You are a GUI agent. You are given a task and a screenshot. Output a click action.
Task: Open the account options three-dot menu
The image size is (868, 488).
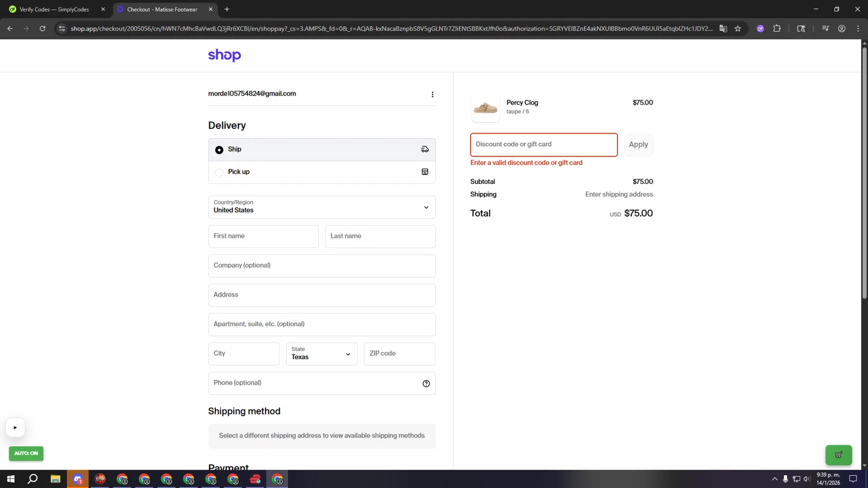(x=432, y=94)
